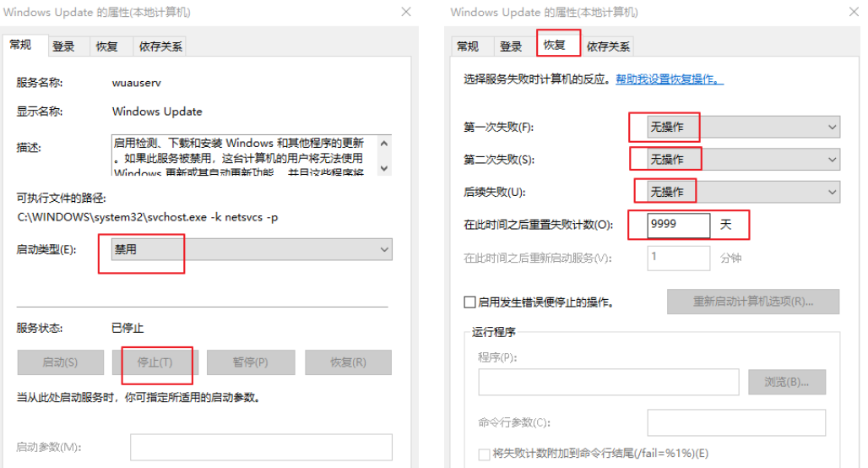Open 依存关系 tab in left dialog
The height and width of the screenshot is (468, 868).
(160, 46)
